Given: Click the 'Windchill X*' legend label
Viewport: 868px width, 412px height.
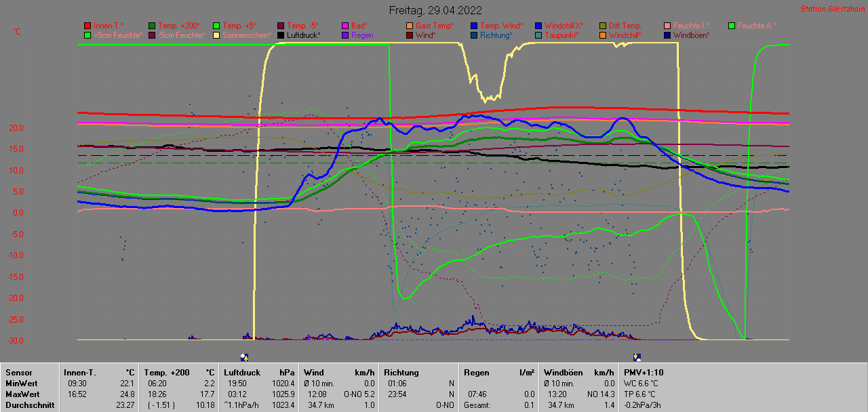Looking at the screenshot, I should (x=564, y=26).
